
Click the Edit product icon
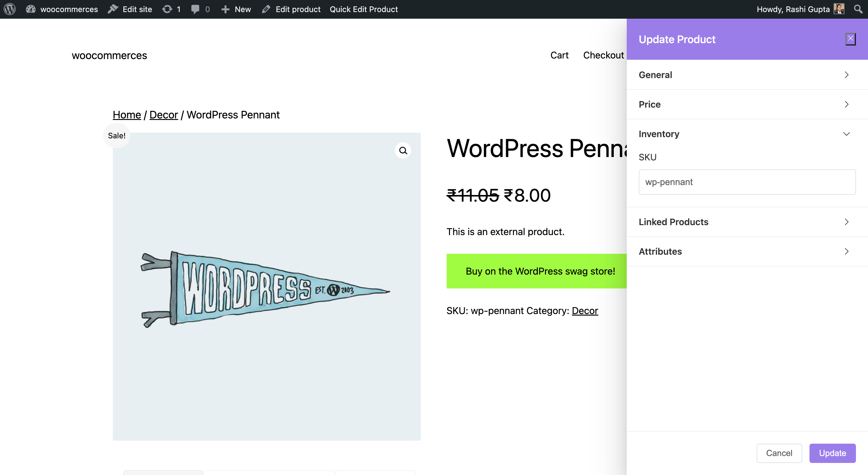(267, 9)
